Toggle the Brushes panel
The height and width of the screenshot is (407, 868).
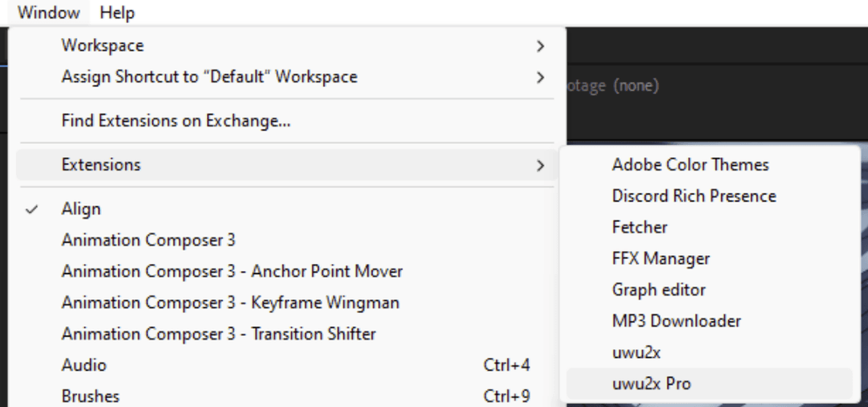point(90,397)
